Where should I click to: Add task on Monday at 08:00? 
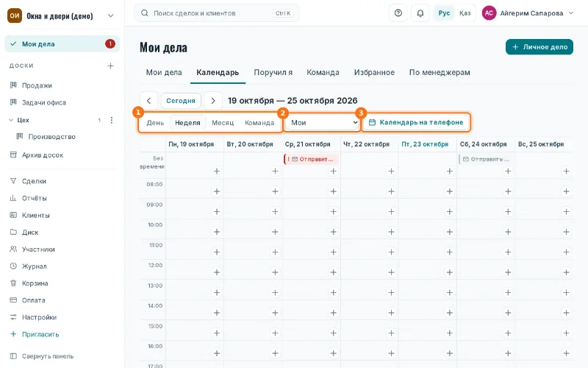(x=217, y=191)
